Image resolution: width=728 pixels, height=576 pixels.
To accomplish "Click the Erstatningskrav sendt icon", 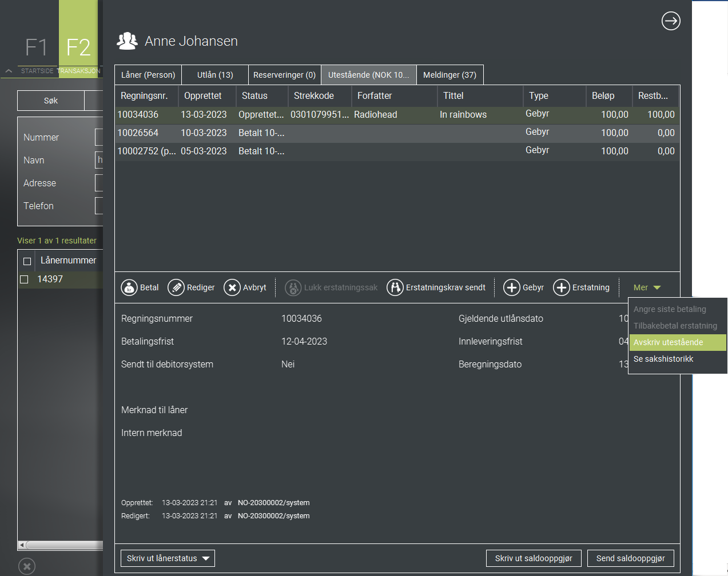I will [395, 287].
